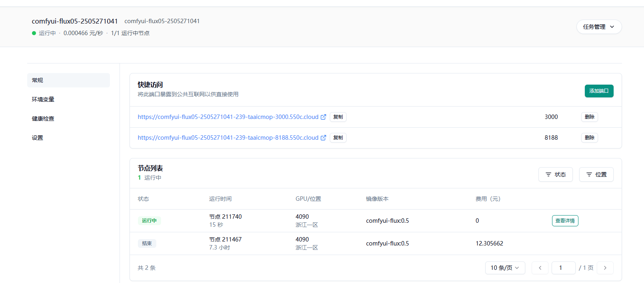This screenshot has height=283, width=644.
Task: Expand the 任务管理 dropdown
Action: click(x=598, y=27)
